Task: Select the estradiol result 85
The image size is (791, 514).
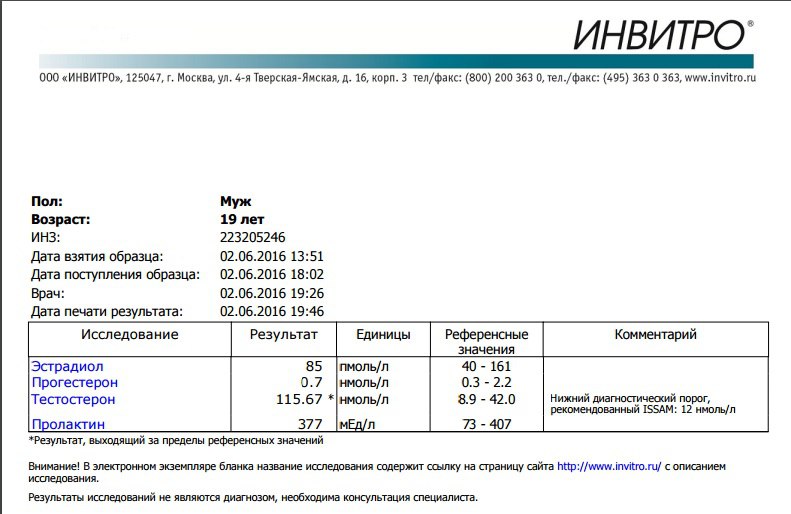Action: [x=314, y=366]
